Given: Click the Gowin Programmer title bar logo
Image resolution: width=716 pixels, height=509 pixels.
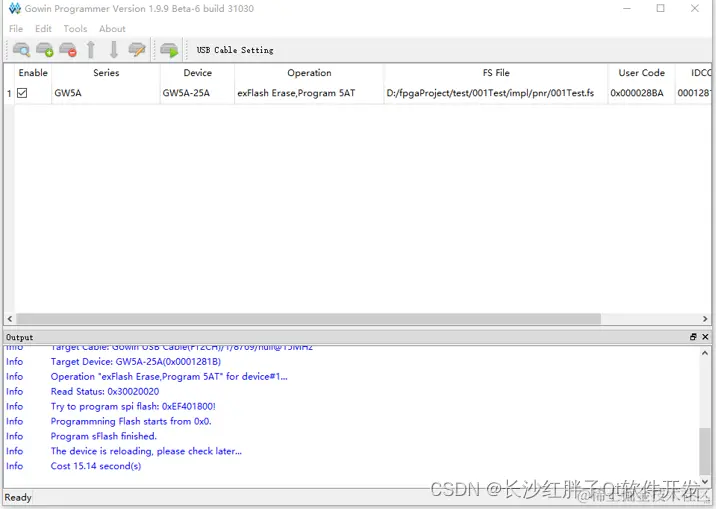Looking at the screenshot, I should pos(15,8).
